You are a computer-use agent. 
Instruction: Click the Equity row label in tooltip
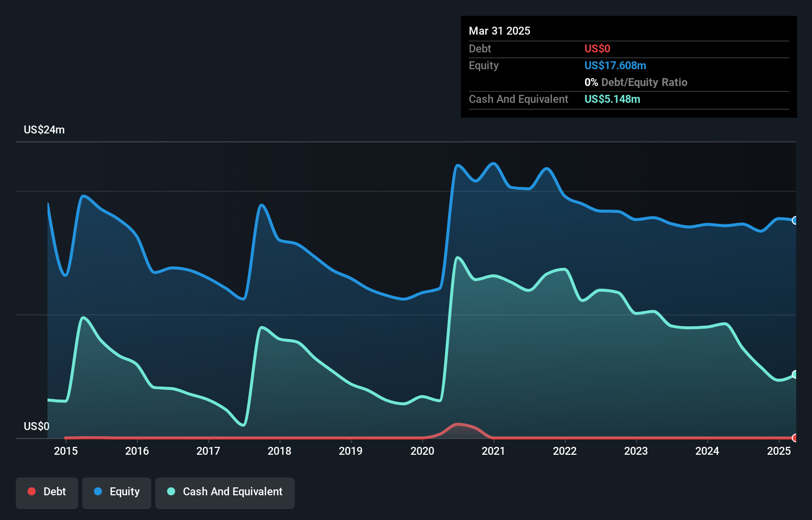coord(484,65)
